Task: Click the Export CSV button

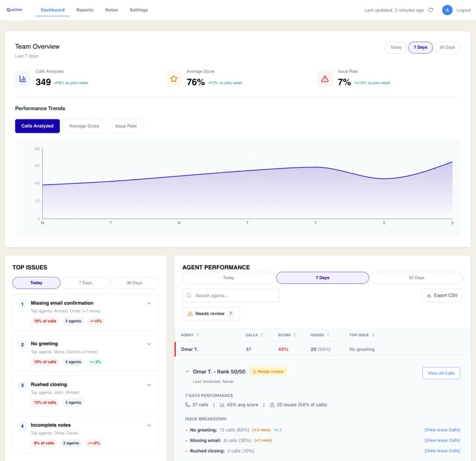Action: pyautogui.click(x=442, y=295)
